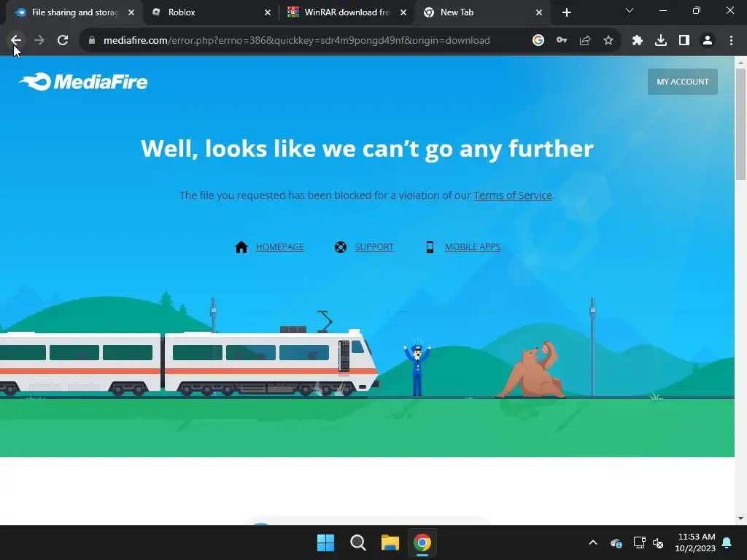Screen dimensions: 747x560
Task: Open the Chrome profile avatar
Action: pos(708,41)
